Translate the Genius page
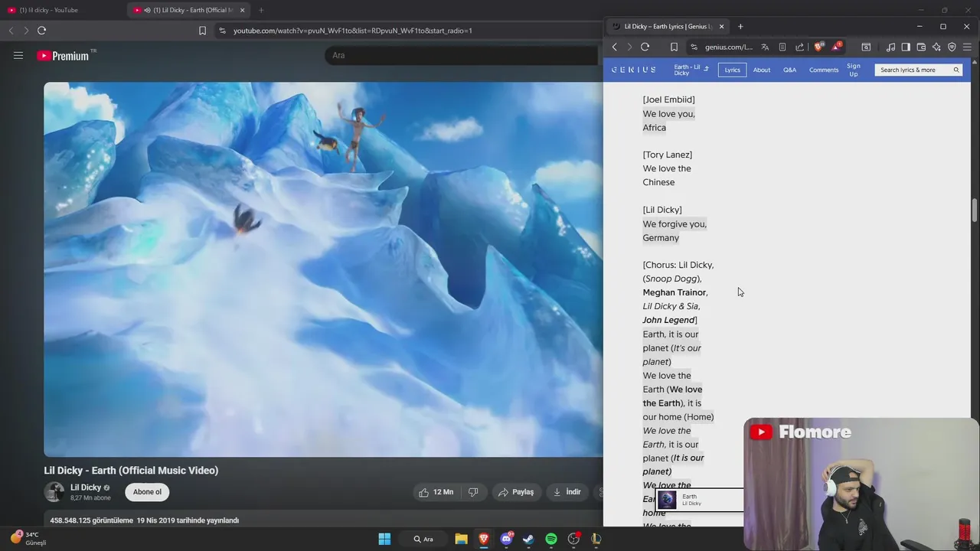Viewport: 980px width, 551px height. [765, 47]
